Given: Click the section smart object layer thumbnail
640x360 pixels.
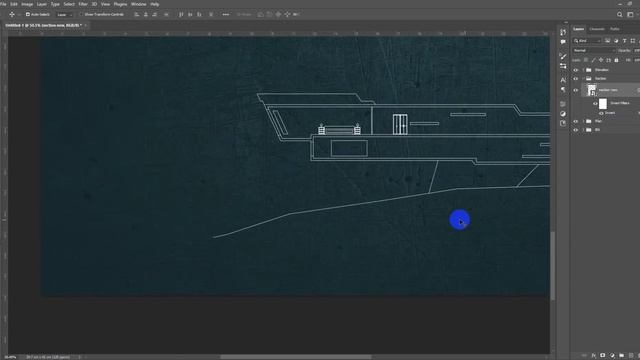Looking at the screenshot, I should [591, 90].
